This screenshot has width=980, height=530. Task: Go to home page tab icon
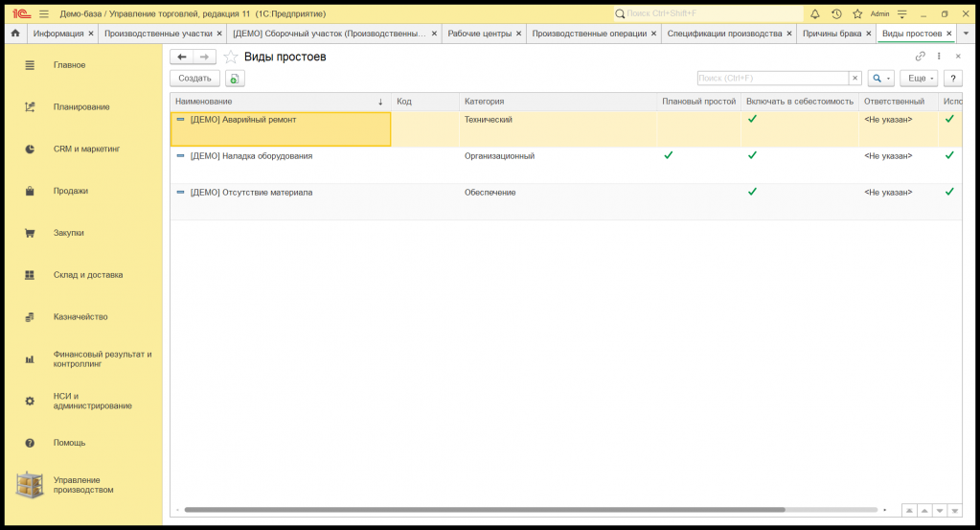point(15,34)
